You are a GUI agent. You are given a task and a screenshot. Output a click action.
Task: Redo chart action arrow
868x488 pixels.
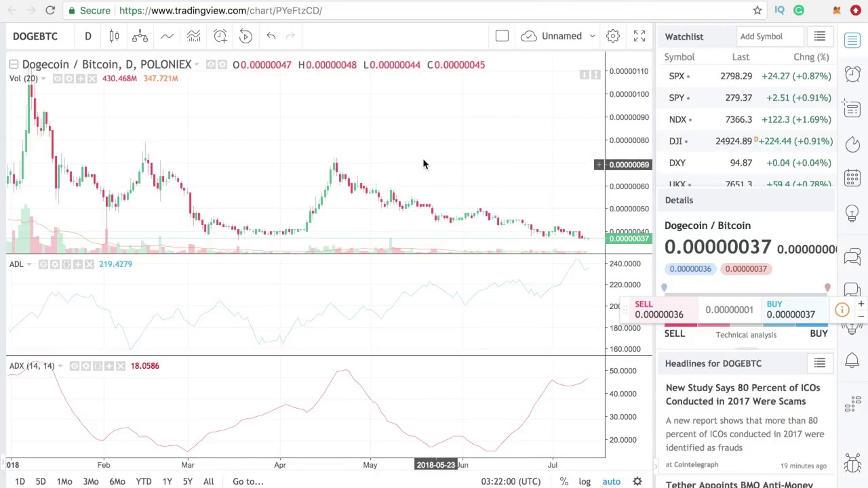290,36
